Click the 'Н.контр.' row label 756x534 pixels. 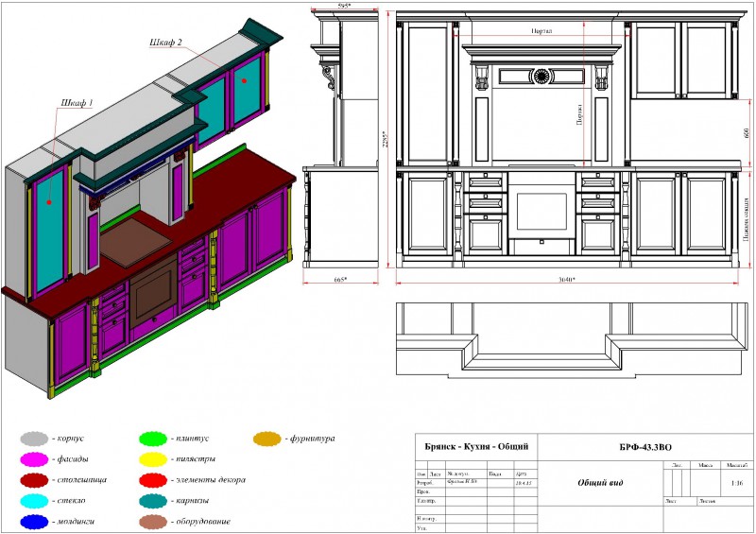(426, 519)
